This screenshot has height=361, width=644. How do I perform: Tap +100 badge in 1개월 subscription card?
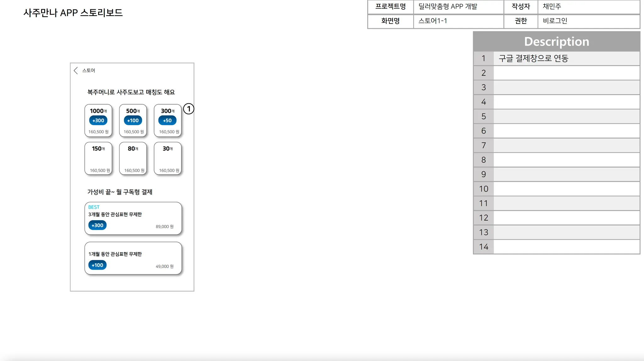point(97,265)
